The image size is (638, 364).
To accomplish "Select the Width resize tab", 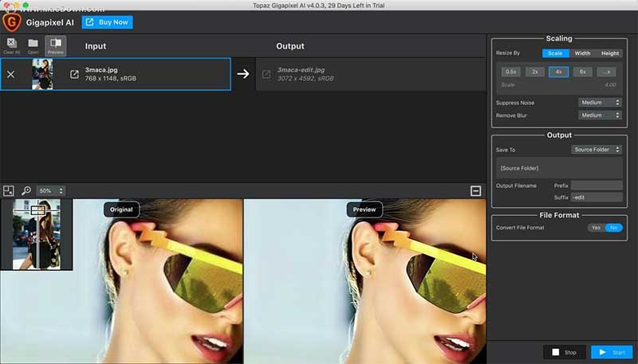I will (582, 53).
